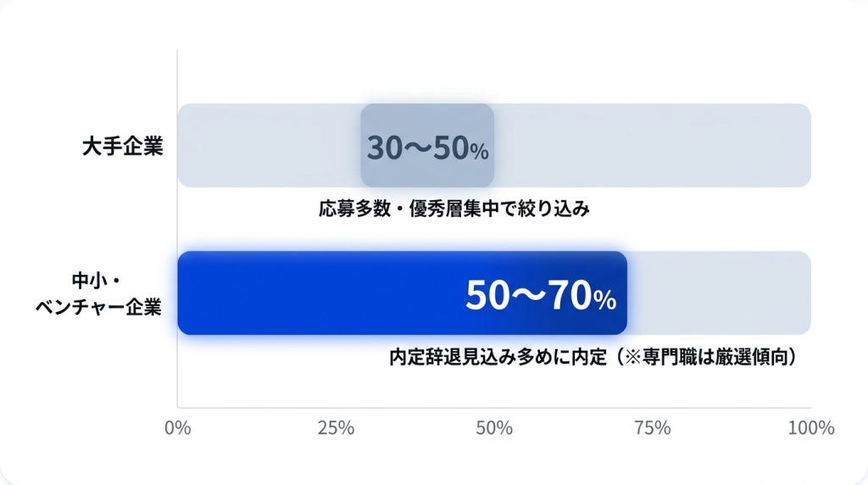This screenshot has height=485, width=868.
Task: Click the 50% axis label
Action: pyautogui.click(x=494, y=428)
